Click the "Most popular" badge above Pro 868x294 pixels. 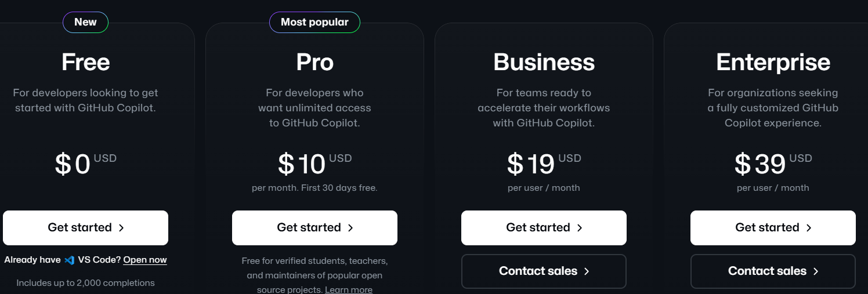[x=314, y=23]
